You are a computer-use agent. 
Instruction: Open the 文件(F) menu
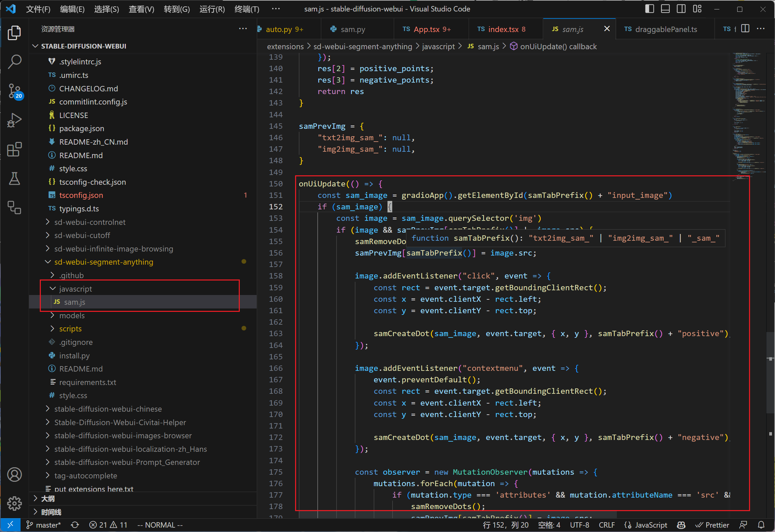[x=38, y=9]
